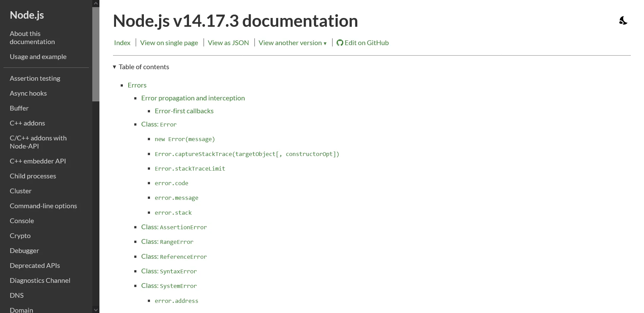Screen dimensions: 644x313
Task: Go to Node.js home in sidebar
Action: pyautogui.click(x=27, y=15)
